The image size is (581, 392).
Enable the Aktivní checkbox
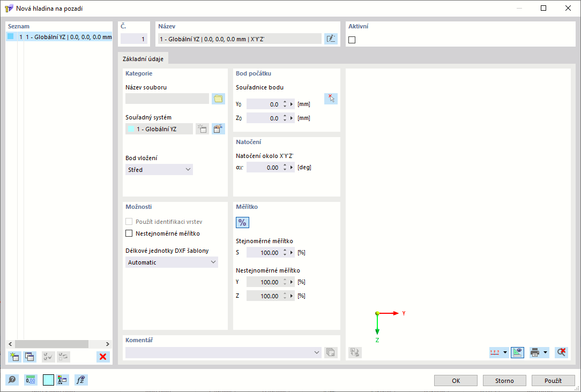[x=352, y=40]
